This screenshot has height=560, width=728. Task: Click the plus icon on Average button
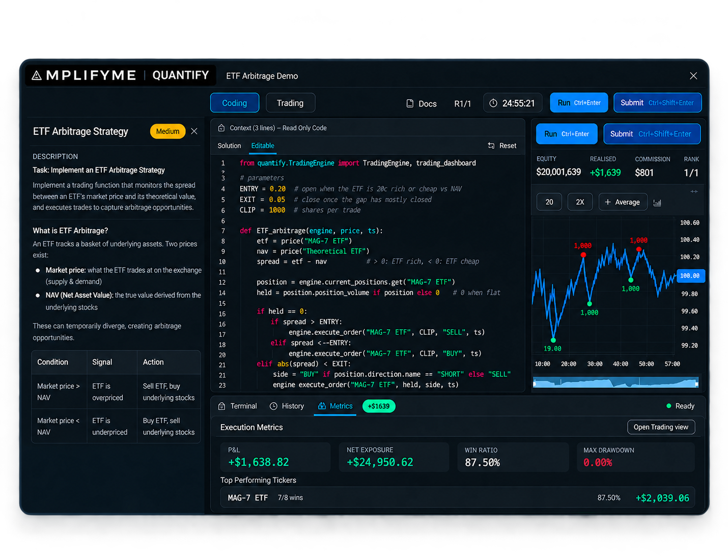(607, 202)
